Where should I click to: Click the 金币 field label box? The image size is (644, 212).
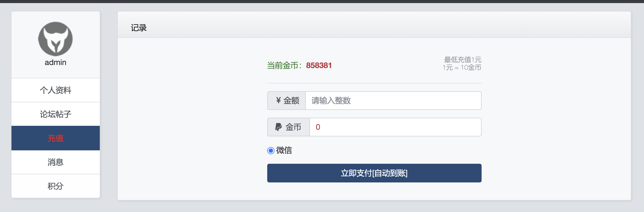point(288,127)
